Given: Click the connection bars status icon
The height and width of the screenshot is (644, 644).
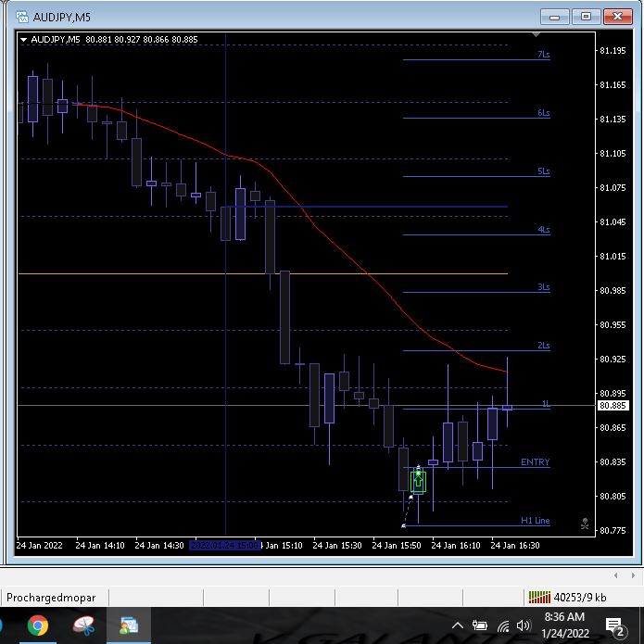Looking at the screenshot, I should tap(539, 597).
